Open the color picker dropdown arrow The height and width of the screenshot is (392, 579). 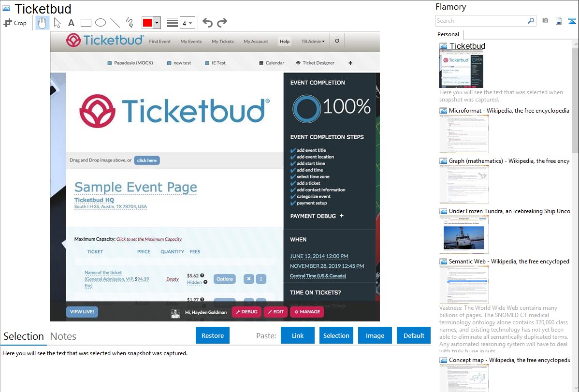coord(157,23)
